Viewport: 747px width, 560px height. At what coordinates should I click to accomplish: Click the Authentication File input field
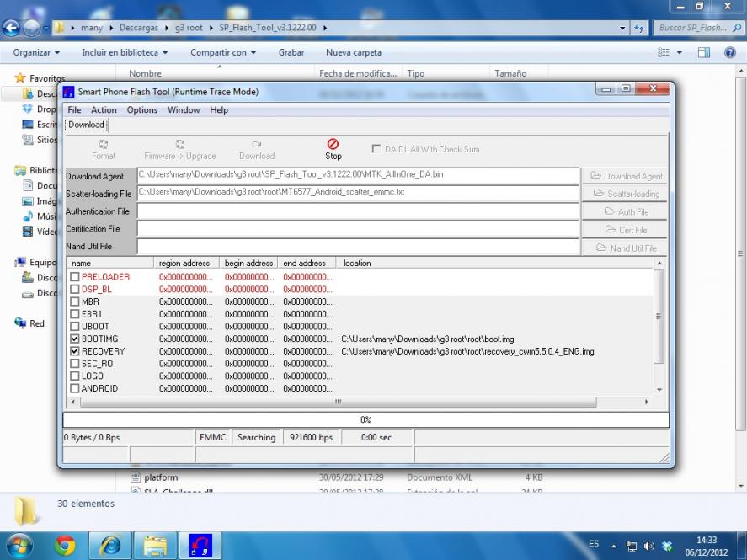(358, 211)
